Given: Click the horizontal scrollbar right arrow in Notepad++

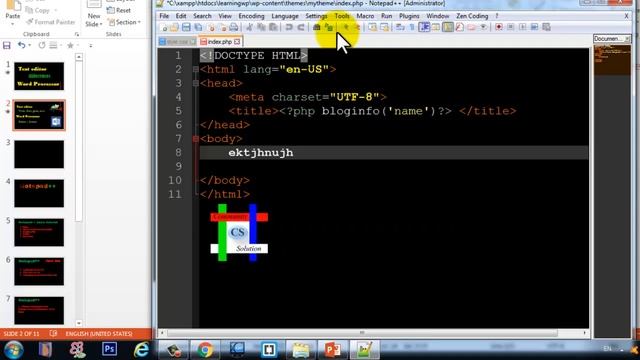Looking at the screenshot, I should (584, 333).
